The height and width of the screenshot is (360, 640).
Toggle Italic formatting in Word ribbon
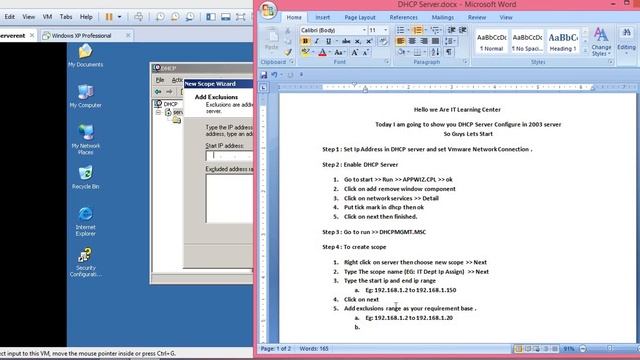pyautogui.click(x=317, y=41)
